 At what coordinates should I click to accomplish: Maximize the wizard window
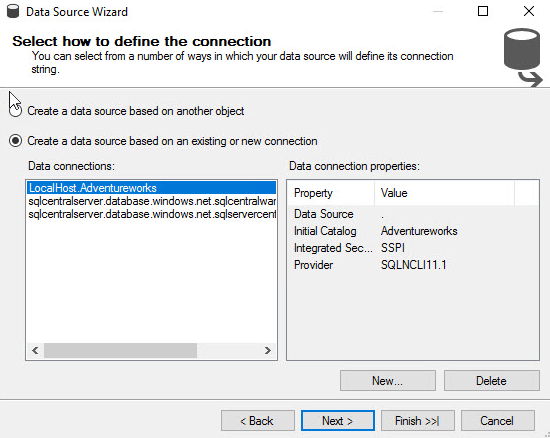tap(483, 11)
